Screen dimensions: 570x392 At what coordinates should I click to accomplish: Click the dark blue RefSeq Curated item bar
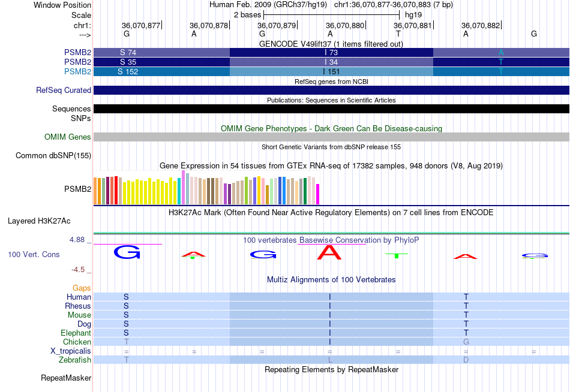point(331,90)
